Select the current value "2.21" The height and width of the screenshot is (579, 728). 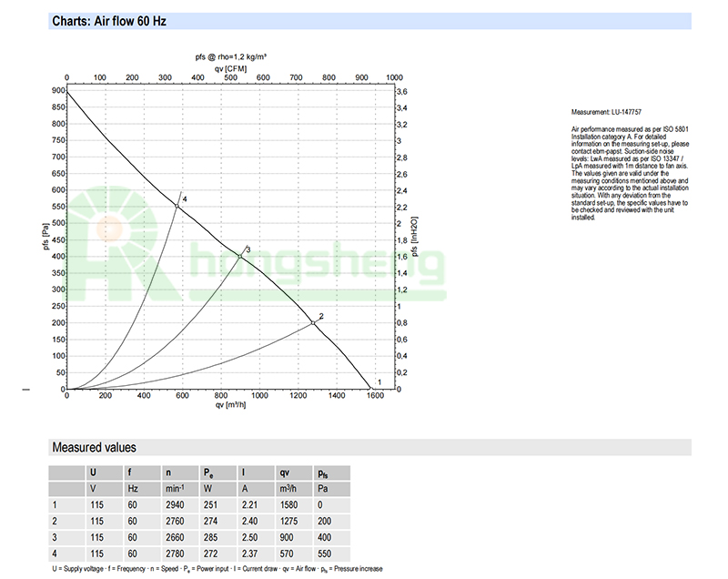point(249,505)
